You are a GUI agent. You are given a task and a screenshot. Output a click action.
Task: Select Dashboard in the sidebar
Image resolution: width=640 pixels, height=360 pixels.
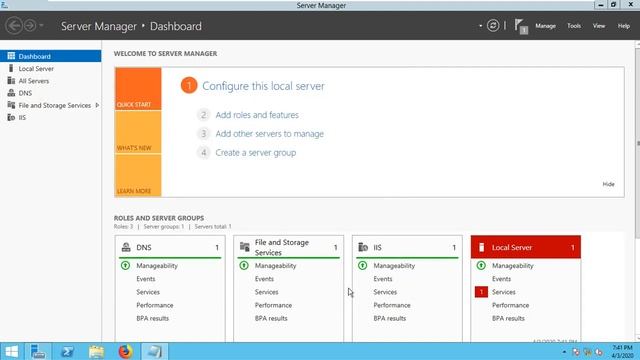point(51,56)
